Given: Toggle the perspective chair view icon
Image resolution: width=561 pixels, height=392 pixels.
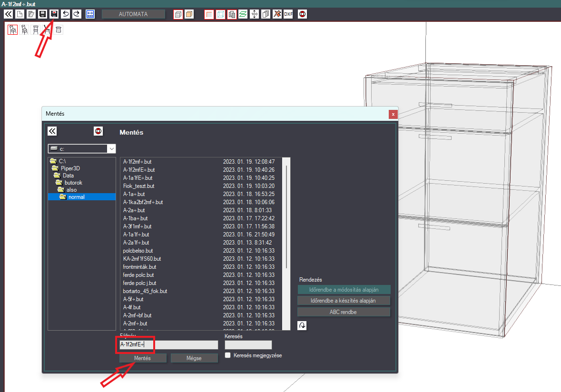Looking at the screenshot, I should (x=12, y=29).
